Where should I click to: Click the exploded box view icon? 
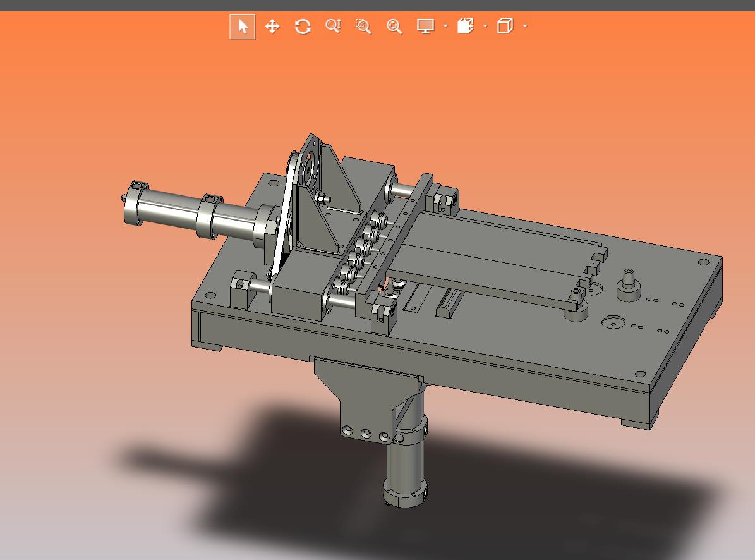point(465,26)
